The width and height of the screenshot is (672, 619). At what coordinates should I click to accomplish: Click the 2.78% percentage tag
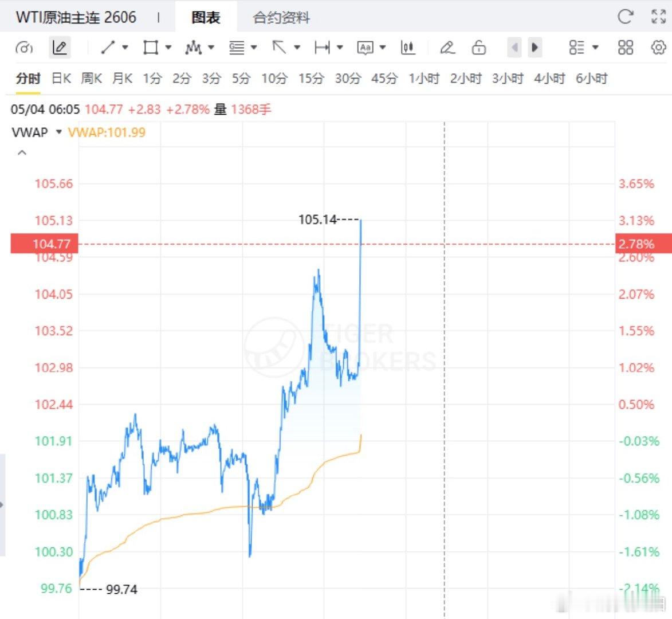point(643,244)
